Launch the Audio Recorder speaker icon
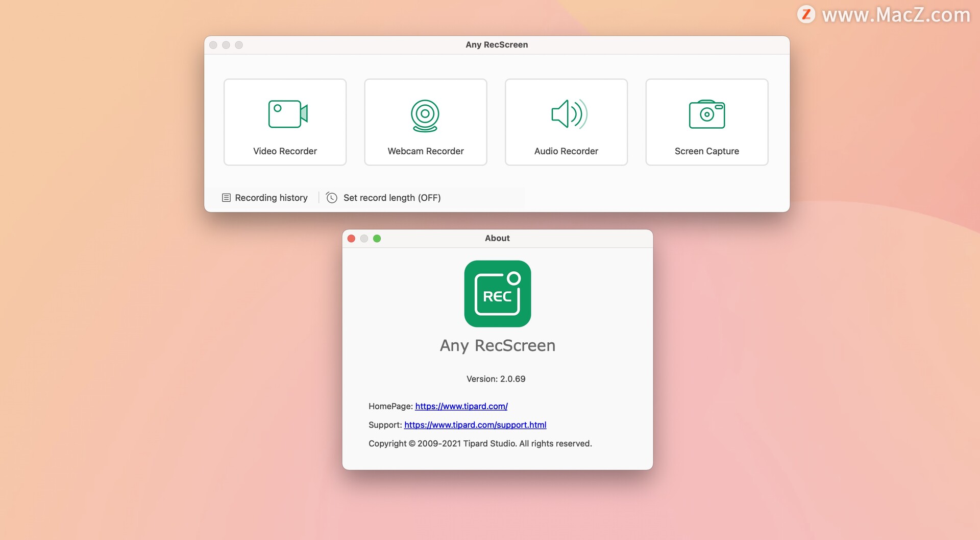Image resolution: width=980 pixels, height=540 pixels. [569, 114]
